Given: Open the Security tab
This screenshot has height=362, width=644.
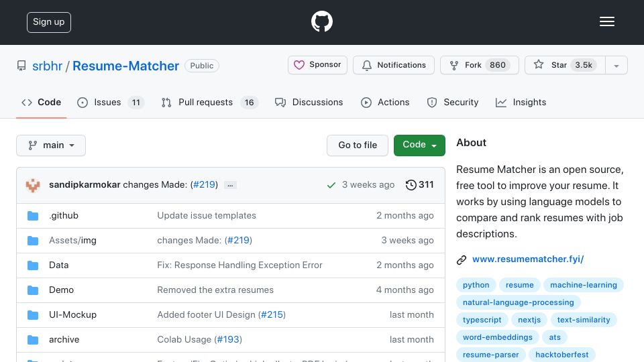Looking at the screenshot, I should click(453, 102).
